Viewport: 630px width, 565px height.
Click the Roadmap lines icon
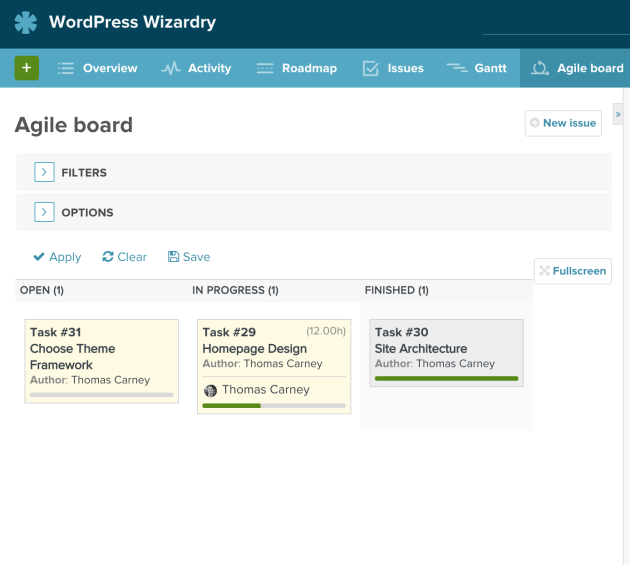[265, 68]
